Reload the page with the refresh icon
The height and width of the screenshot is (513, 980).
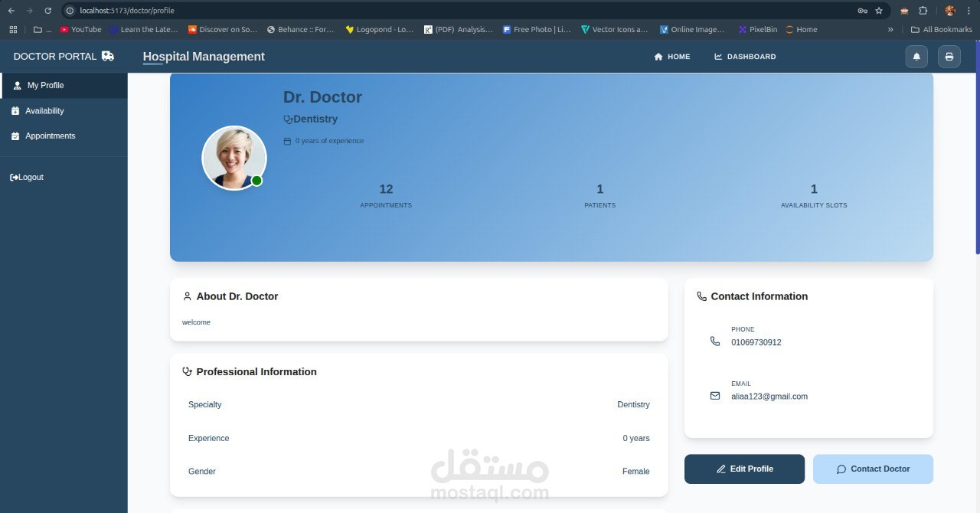[x=47, y=11]
